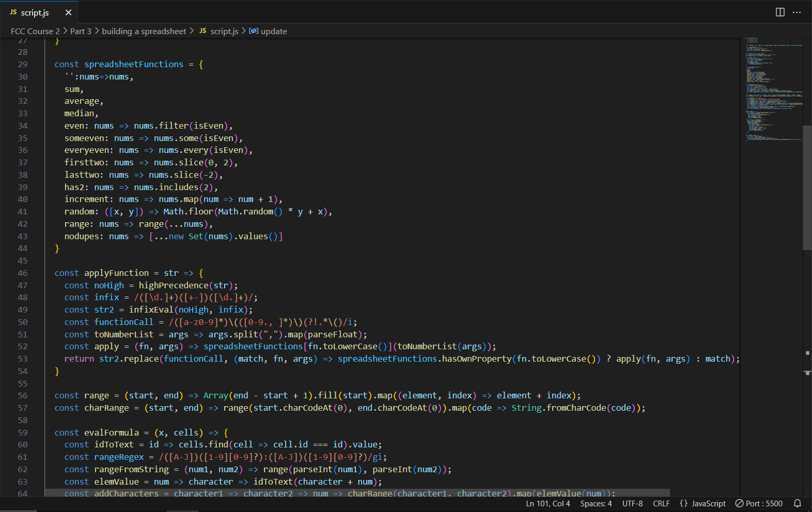Expand the FCC Course 2 breadcrumb

pos(35,31)
